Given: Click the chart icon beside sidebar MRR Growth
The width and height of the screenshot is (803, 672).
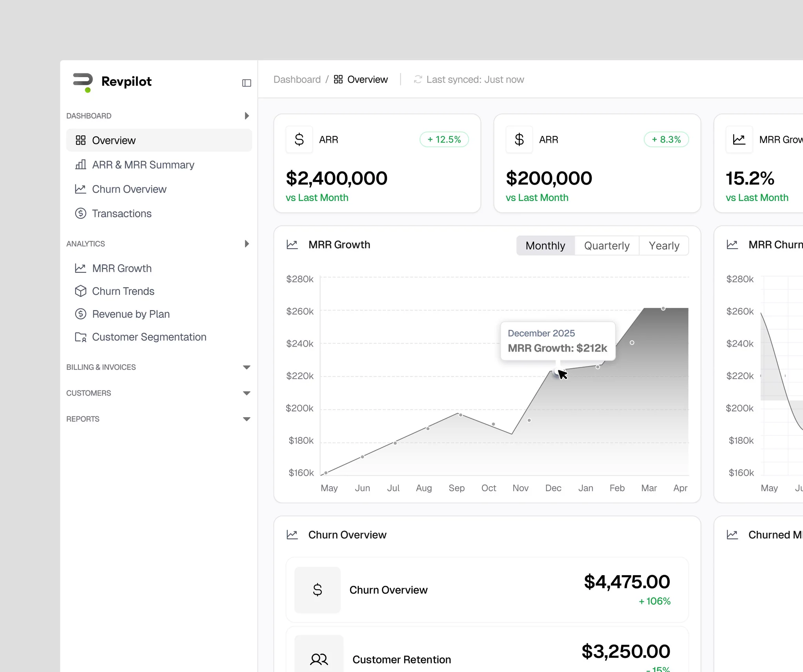Looking at the screenshot, I should [80, 268].
